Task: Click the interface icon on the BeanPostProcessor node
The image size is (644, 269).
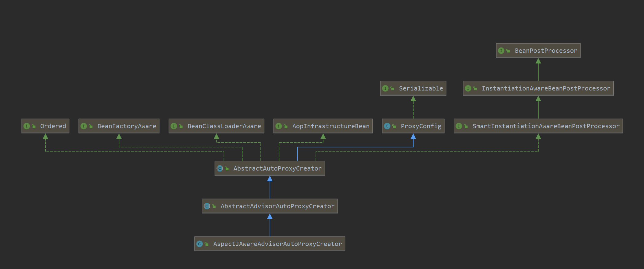Action: [x=501, y=51]
